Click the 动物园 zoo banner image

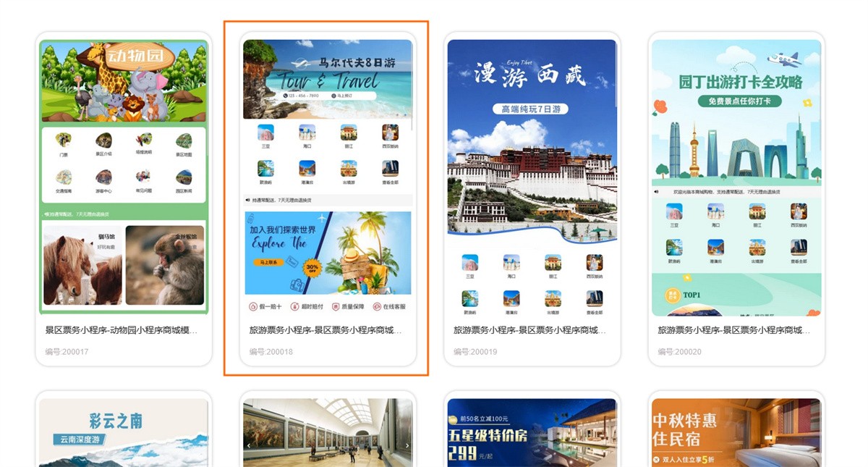124,81
